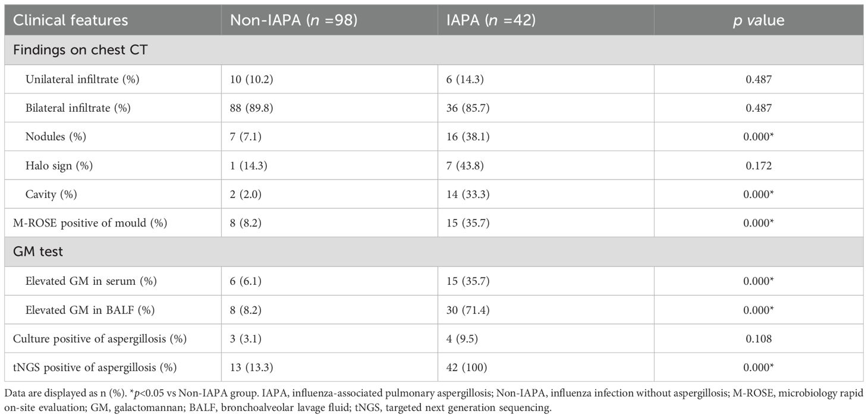Click the "M-ROSE positive of mould (%)" label
Viewport: 868px width, 418px height.
[x=90, y=223]
